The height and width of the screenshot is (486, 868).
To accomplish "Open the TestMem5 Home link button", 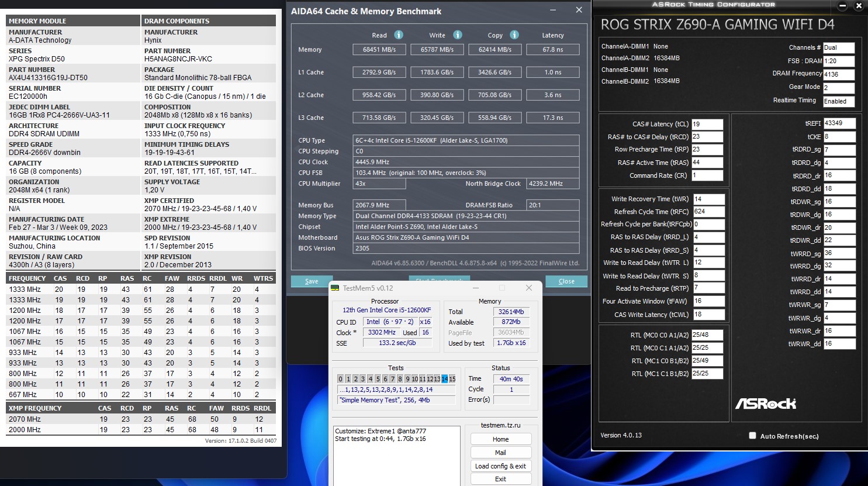I will (500, 439).
